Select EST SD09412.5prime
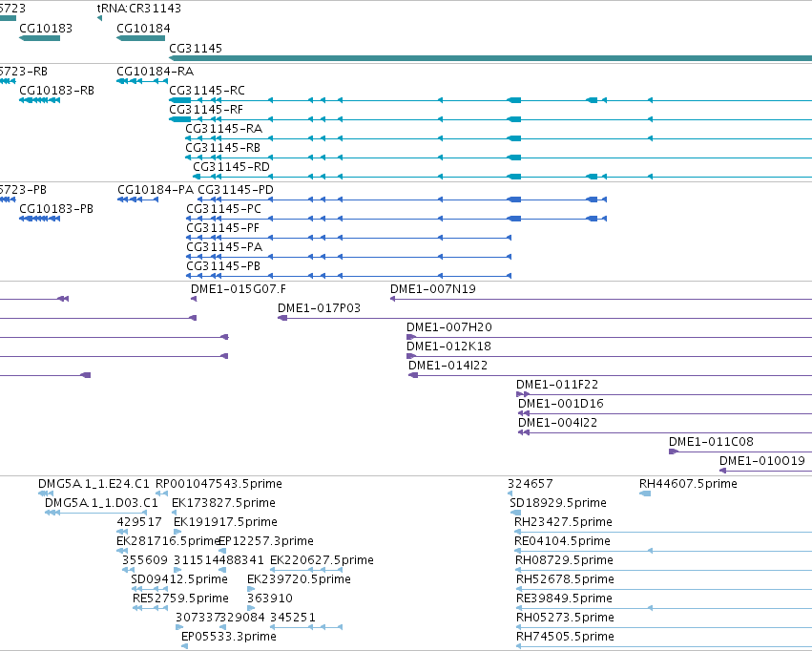 (x=179, y=579)
